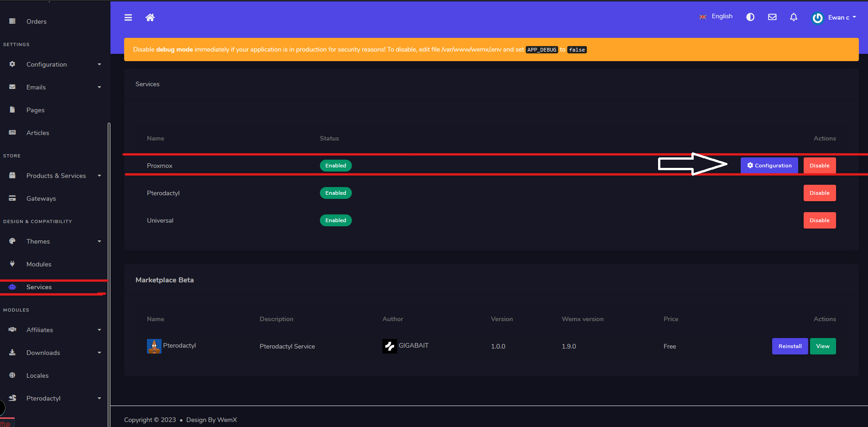Open the Ewan c user dropdown
868x427 pixels.
[x=842, y=17]
